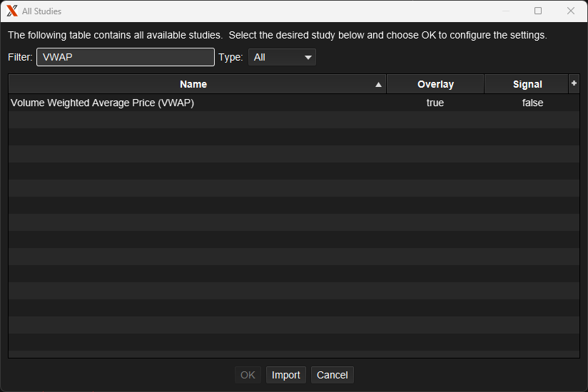Click the 'All Studies' window title text
Image resolution: width=588 pixels, height=392 pixels.
41,11
